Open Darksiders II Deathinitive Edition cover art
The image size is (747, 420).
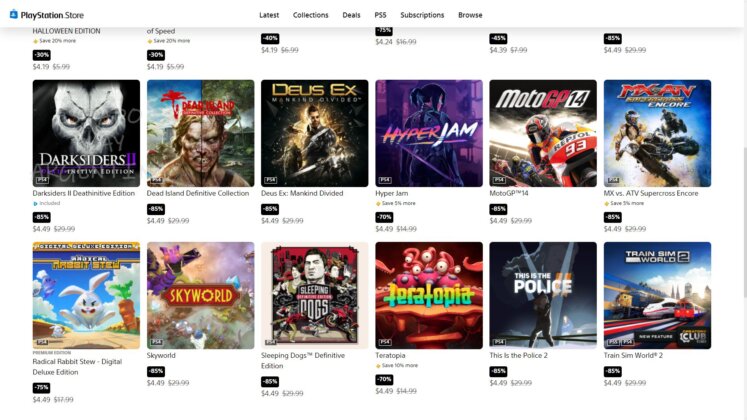86,133
